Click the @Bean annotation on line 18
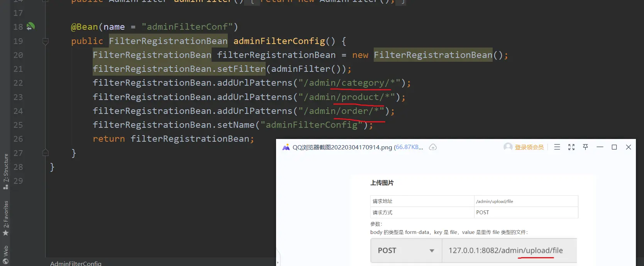Image resolution: width=644 pixels, height=266 pixels. [85, 27]
